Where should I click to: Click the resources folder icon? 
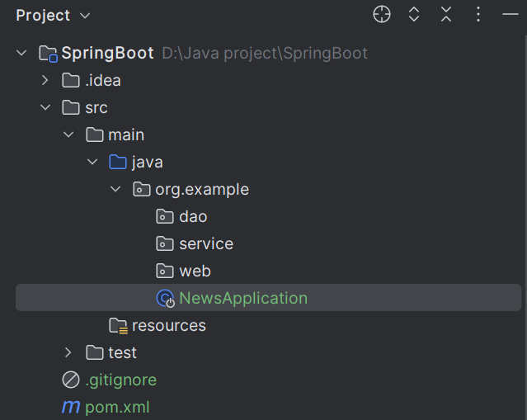[118, 326]
